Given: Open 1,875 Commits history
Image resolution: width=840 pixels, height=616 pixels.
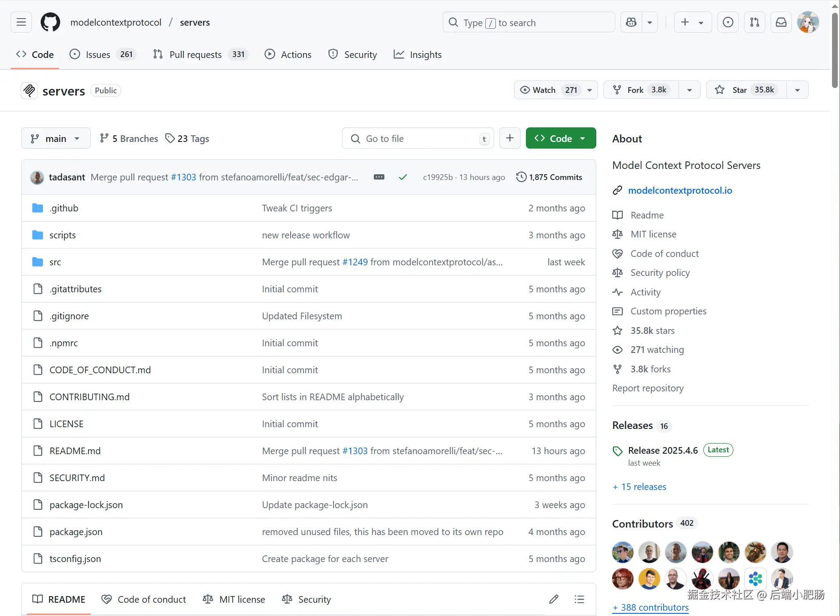Looking at the screenshot, I should click(x=549, y=177).
